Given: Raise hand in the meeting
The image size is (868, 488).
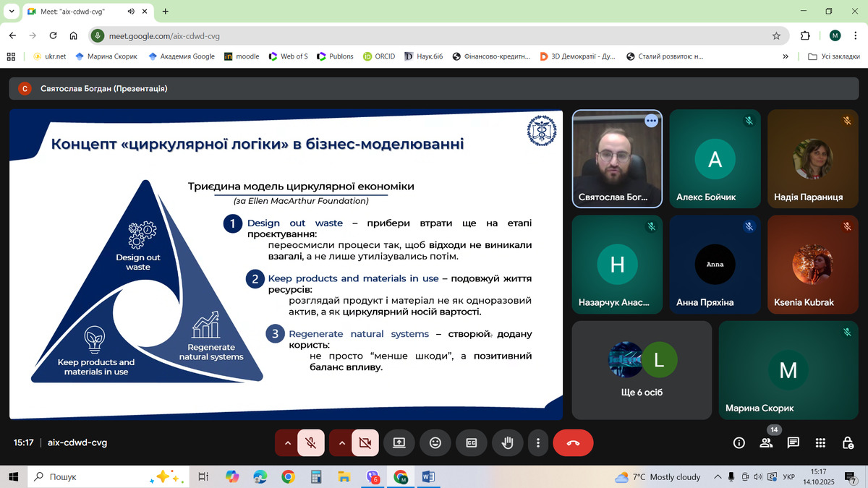Looking at the screenshot, I should 507,442.
